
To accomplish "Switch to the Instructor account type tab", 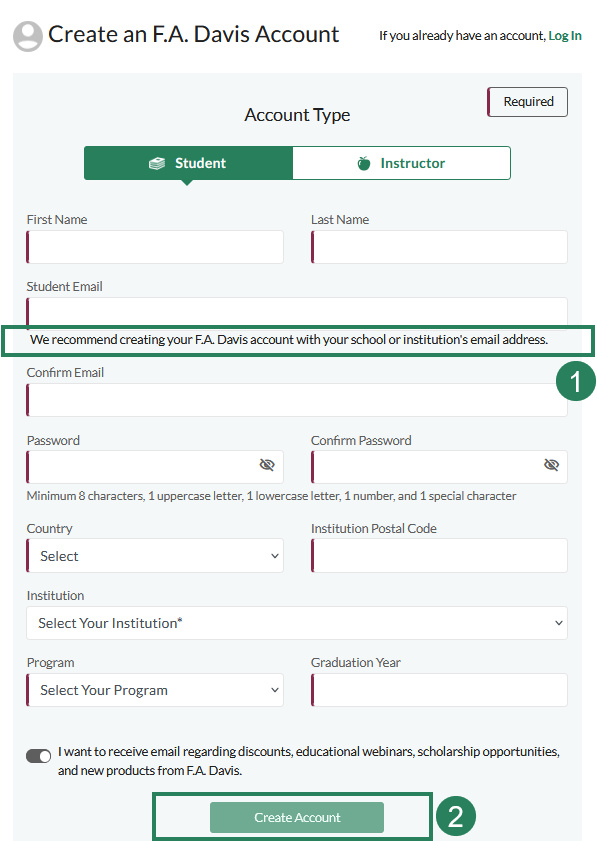I will coord(401,162).
